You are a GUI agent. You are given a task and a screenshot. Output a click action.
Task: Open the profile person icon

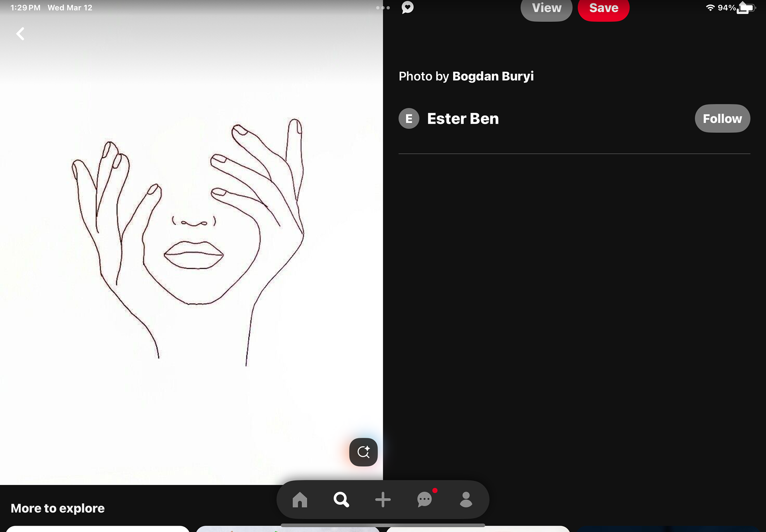coord(466,499)
